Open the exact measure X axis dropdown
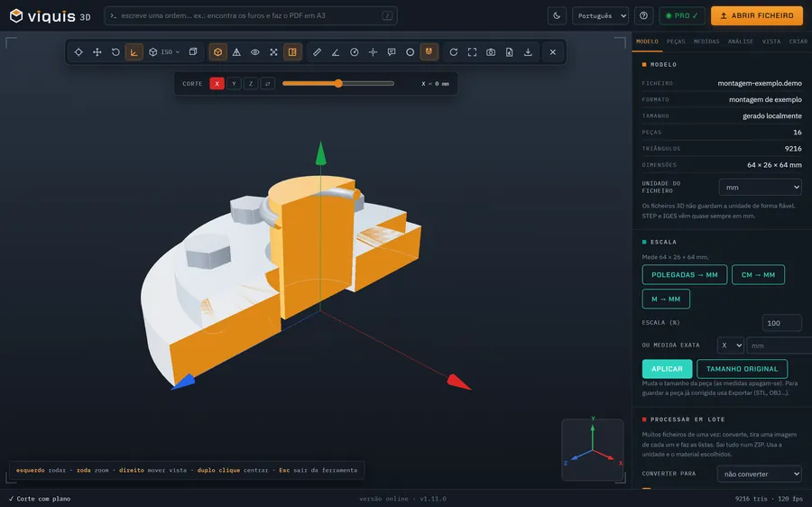Screen dimensions: 812x507 click(x=731, y=346)
